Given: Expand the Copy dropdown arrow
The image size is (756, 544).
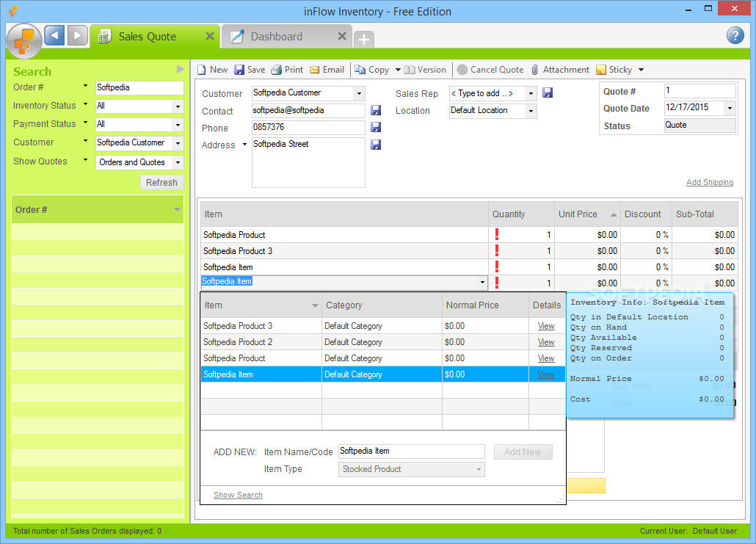Looking at the screenshot, I should point(399,70).
